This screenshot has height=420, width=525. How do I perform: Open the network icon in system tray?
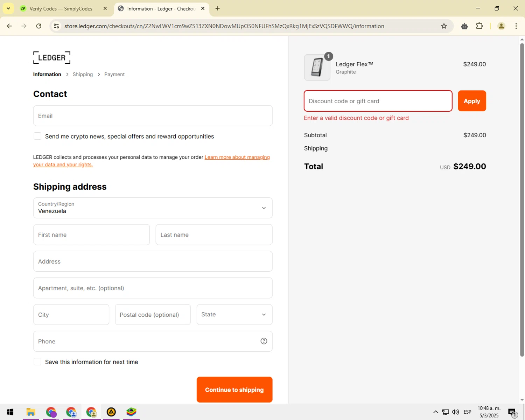(446, 412)
